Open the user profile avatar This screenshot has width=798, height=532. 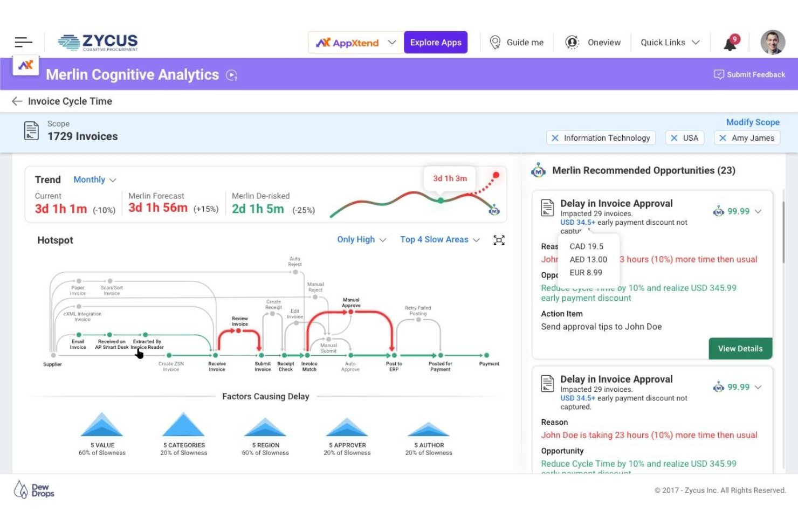tap(773, 42)
